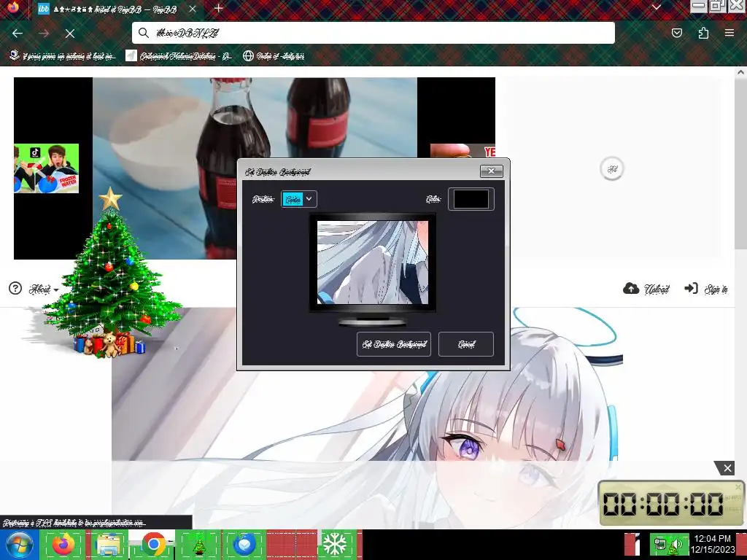Close the Set Desktop Background dialog
747x560 pixels.
[x=491, y=171]
